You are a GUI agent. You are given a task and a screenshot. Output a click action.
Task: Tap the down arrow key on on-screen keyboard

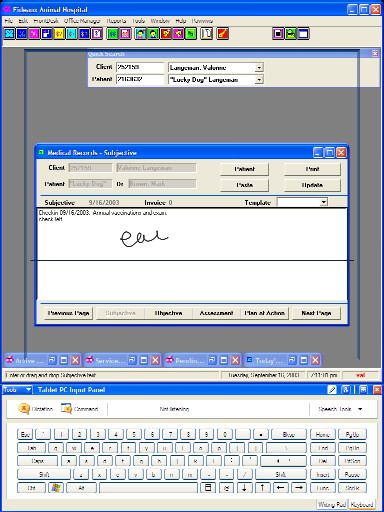point(244,488)
